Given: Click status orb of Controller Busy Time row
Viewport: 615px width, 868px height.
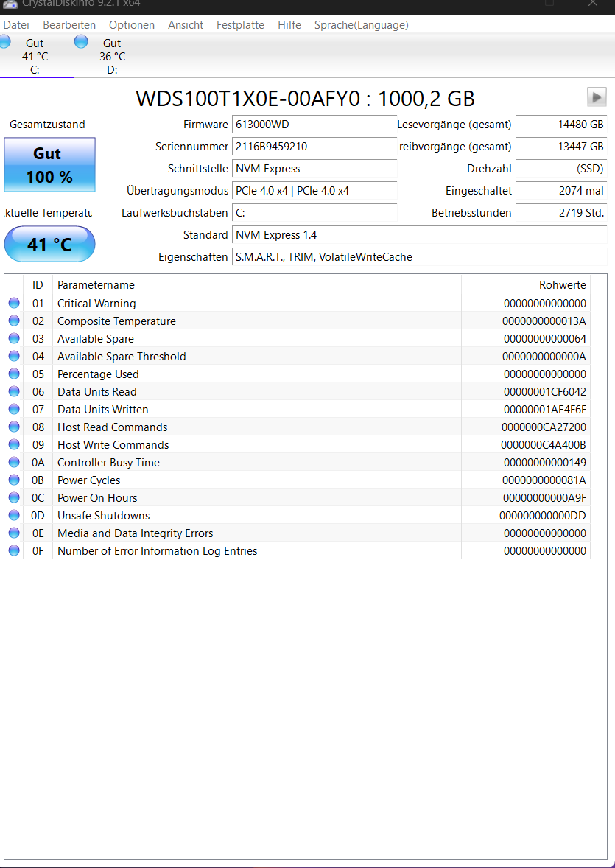Looking at the screenshot, I should pyautogui.click(x=14, y=462).
